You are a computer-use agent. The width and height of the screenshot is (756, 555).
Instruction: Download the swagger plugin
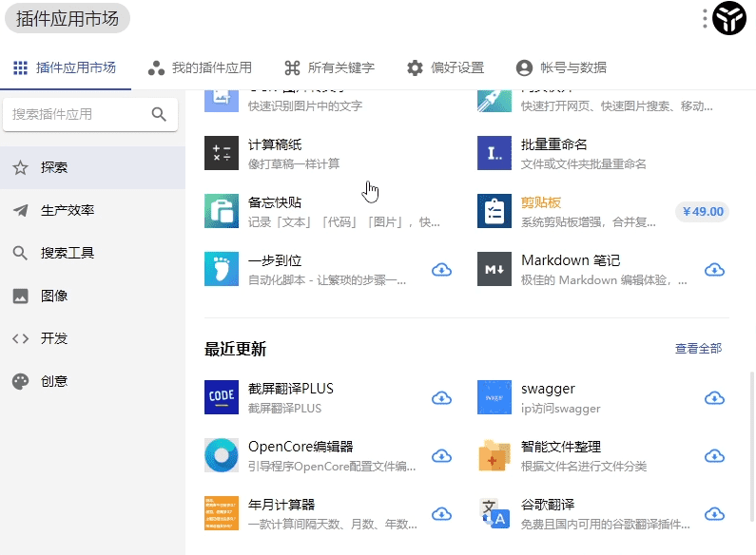(714, 398)
